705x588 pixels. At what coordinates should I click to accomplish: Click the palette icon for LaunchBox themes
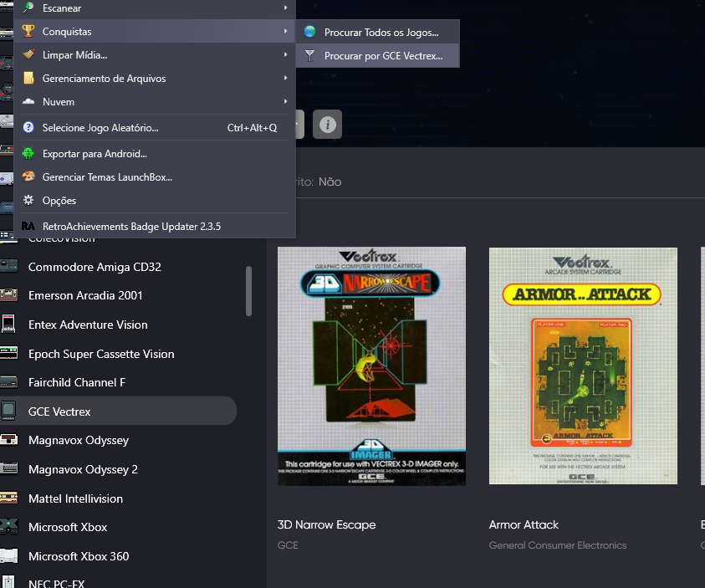tap(28, 176)
